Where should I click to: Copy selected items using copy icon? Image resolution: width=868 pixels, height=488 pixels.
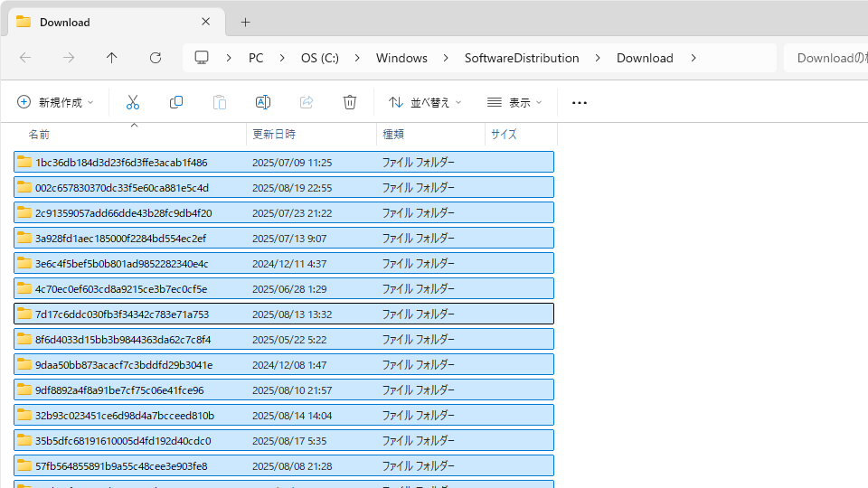click(176, 102)
